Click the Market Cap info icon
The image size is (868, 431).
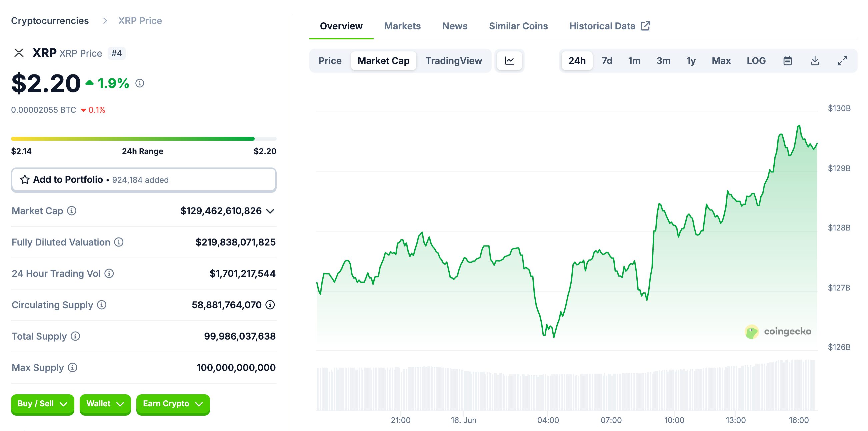72,211
